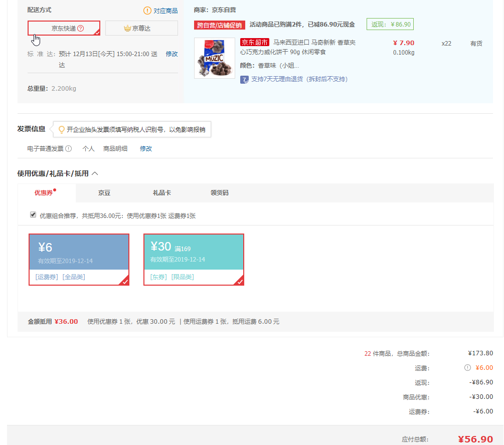The height and width of the screenshot is (445, 504).
Task: Click the info icon beside 电子普通发票
Action: [69, 148]
